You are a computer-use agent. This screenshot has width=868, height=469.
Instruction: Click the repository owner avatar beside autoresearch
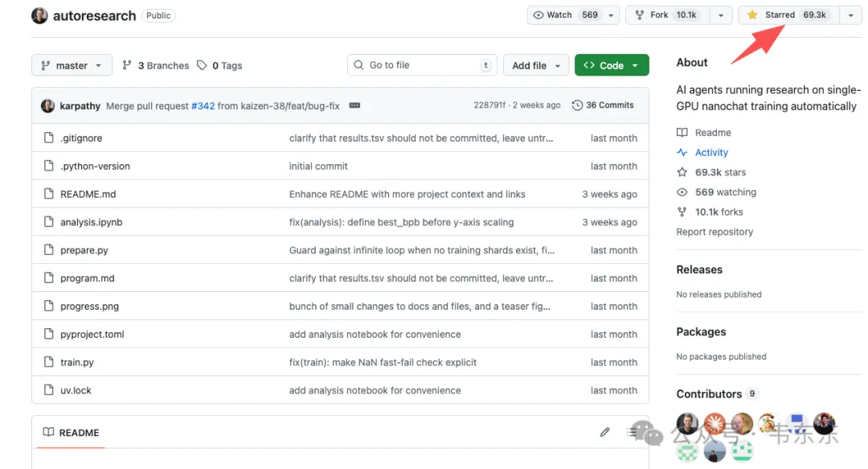[x=39, y=15]
